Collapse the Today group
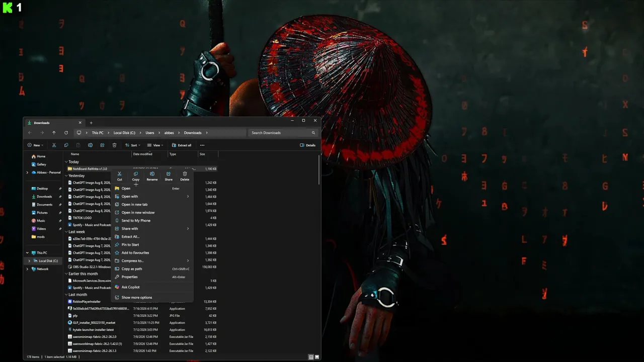Viewport: 644px width, 362px height. [66, 162]
